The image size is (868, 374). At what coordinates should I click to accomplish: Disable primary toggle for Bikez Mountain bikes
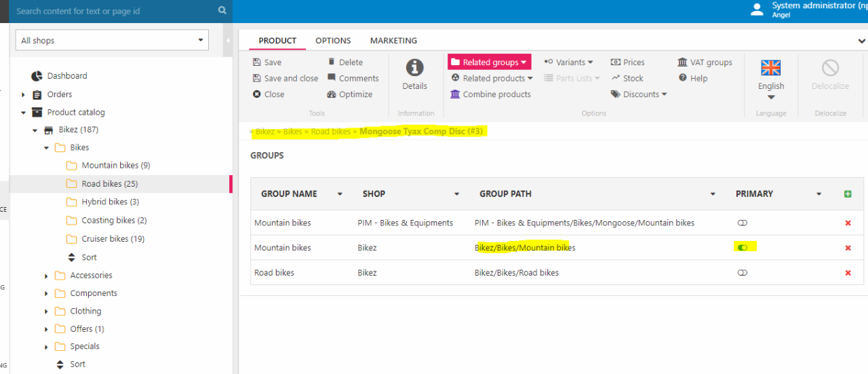click(x=743, y=248)
